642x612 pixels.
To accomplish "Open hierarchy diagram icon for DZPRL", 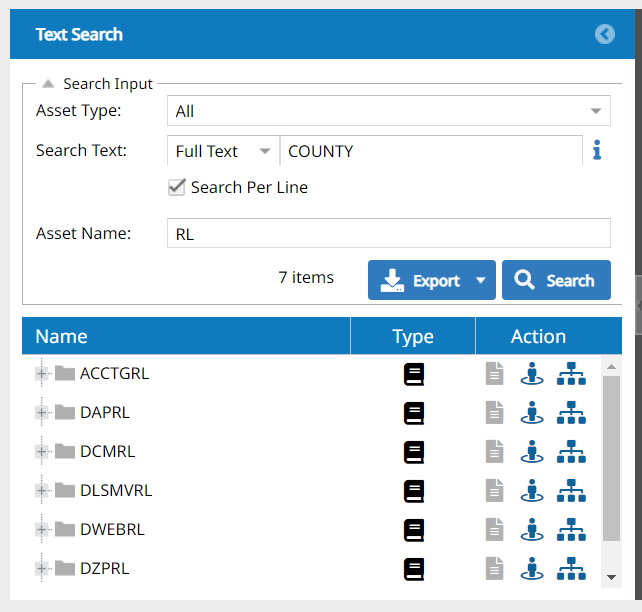I will [x=571, y=569].
